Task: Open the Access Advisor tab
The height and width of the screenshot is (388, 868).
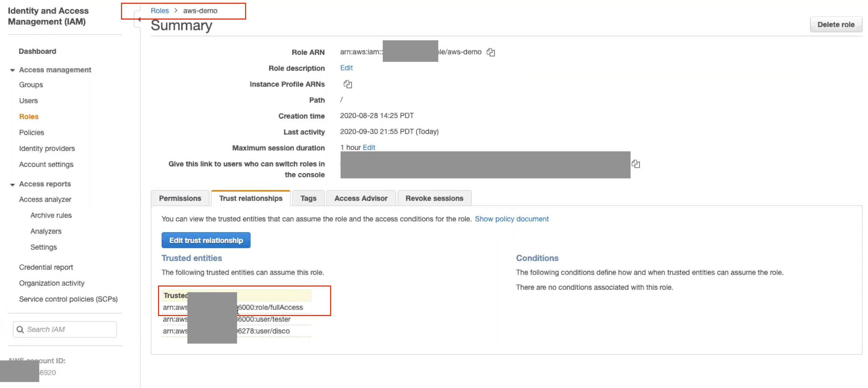Action: pos(361,198)
